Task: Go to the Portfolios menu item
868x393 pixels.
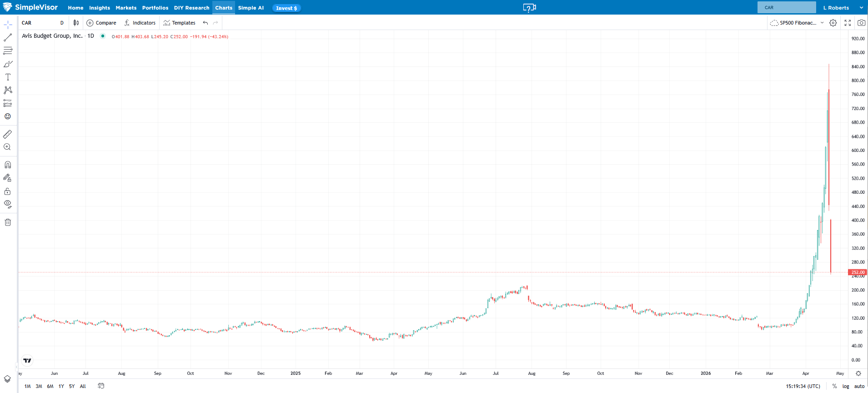Action: (x=155, y=8)
